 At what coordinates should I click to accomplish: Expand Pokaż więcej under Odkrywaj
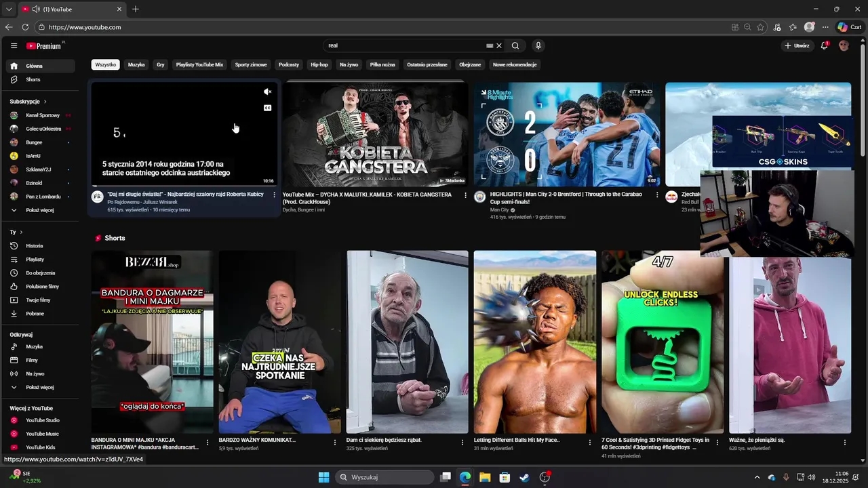(42, 387)
